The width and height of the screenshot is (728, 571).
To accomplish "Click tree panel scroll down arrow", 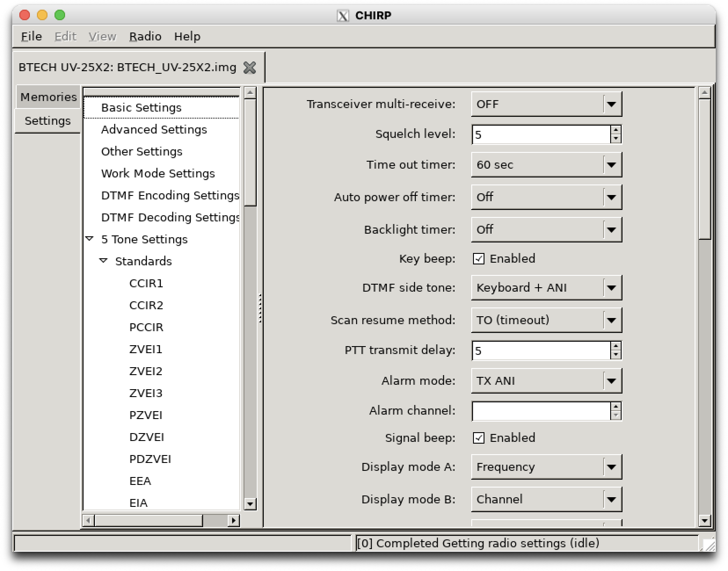I will coord(250,504).
